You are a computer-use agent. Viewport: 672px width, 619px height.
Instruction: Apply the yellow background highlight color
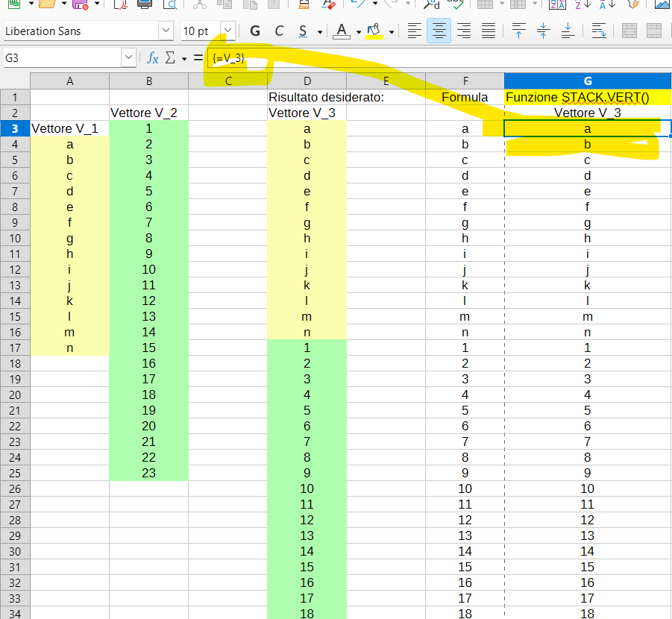click(374, 31)
